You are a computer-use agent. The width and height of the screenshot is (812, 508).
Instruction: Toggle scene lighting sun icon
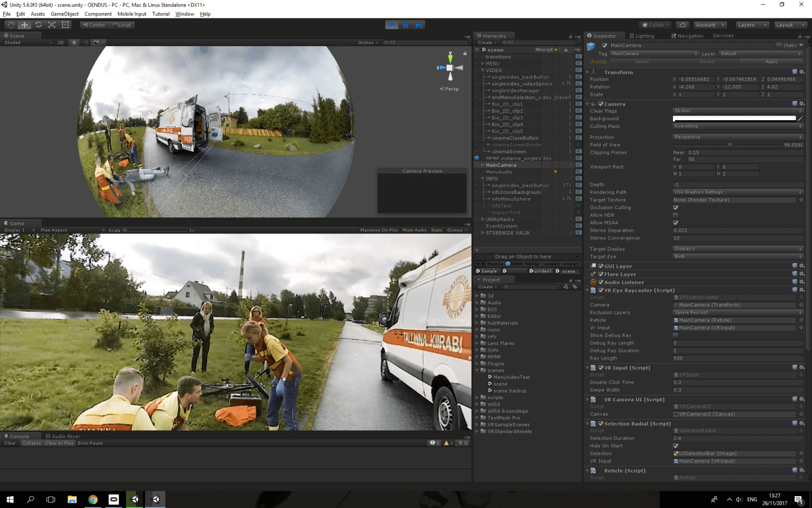coord(75,42)
